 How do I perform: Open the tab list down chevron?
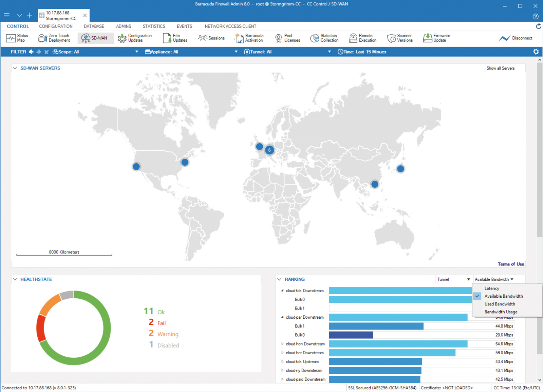pyautogui.click(x=19, y=15)
